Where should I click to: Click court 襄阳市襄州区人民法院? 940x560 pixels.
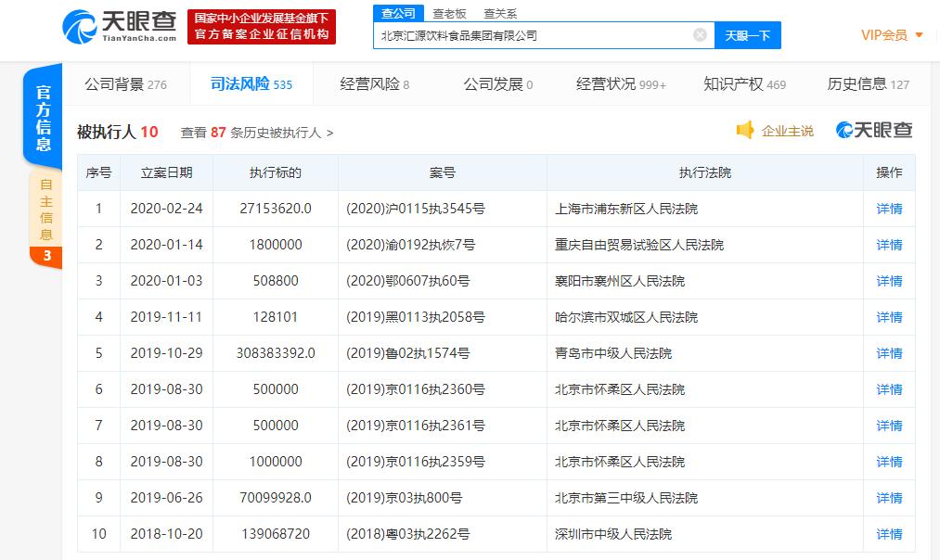coord(619,281)
